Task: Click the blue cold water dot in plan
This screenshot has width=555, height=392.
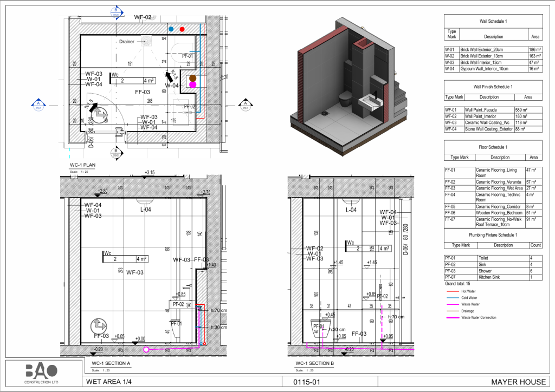Action: click(171, 29)
